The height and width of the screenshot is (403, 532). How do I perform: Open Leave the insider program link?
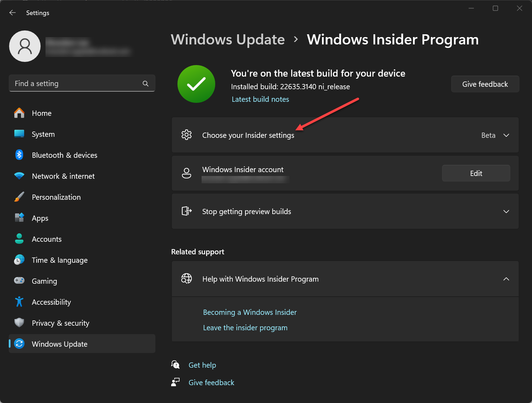pos(245,328)
